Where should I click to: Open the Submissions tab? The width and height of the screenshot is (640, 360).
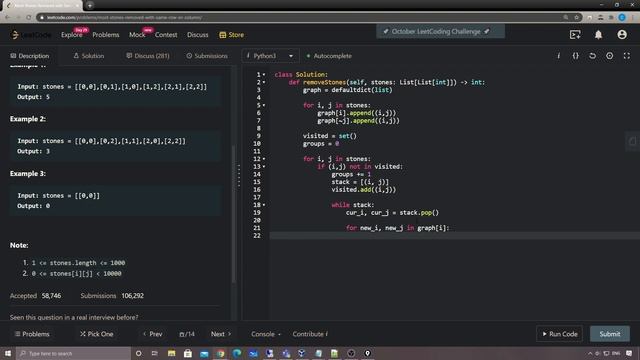(207, 56)
